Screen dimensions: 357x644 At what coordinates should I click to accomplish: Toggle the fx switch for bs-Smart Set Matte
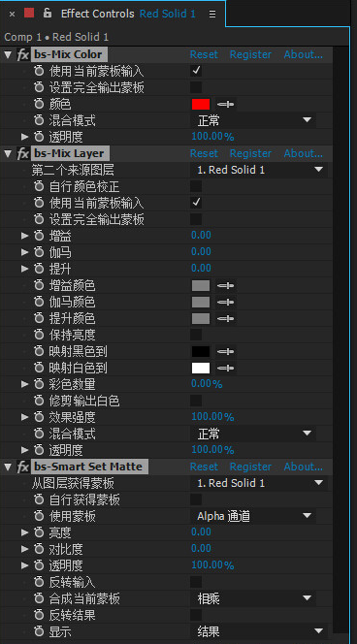point(22,467)
